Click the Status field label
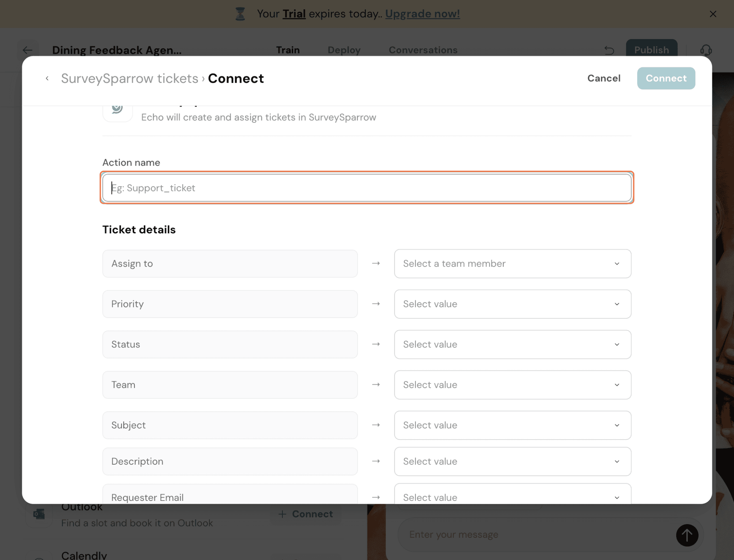Image resolution: width=734 pixels, height=560 pixels. tap(230, 344)
